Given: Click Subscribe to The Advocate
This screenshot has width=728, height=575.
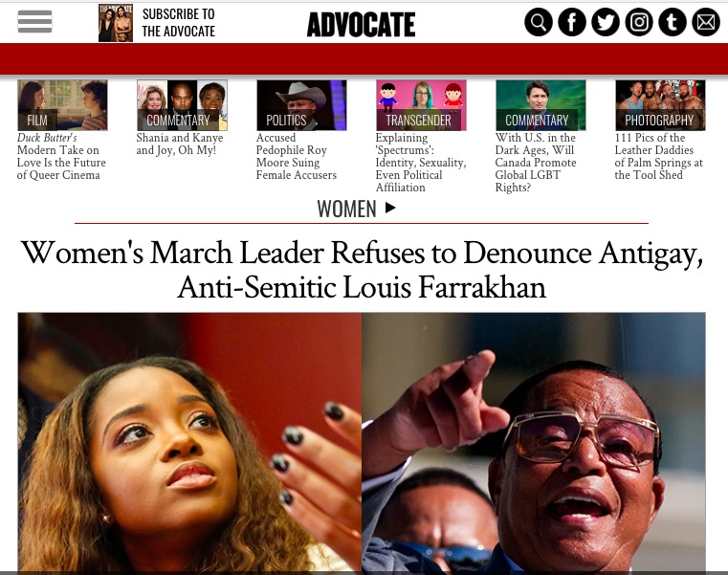Looking at the screenshot, I should [179, 23].
